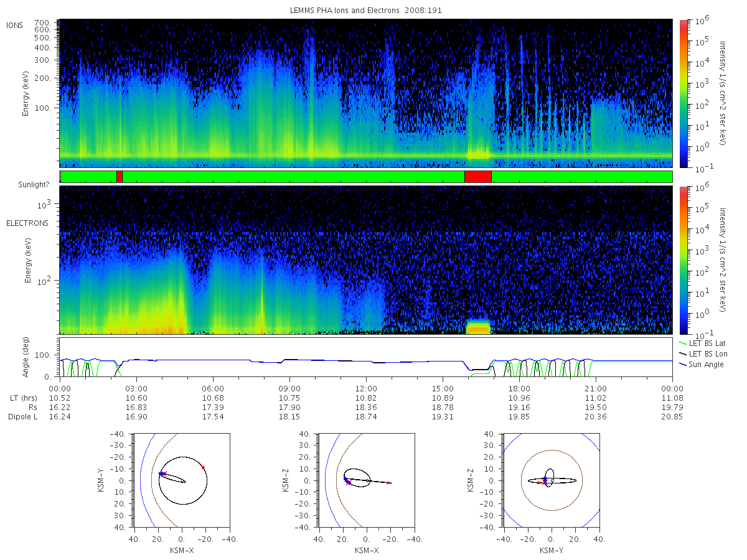Click the short red segment in Sunlight bar
Screen dimensions: 747x560
coord(120,177)
